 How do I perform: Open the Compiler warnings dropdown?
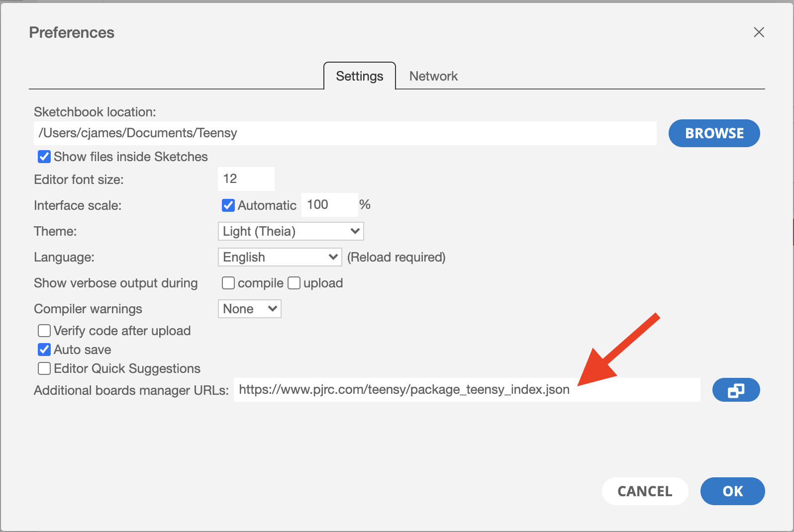249,309
